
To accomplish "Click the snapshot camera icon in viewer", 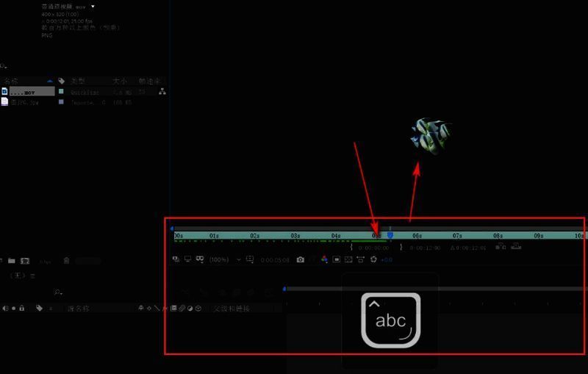I will (301, 259).
